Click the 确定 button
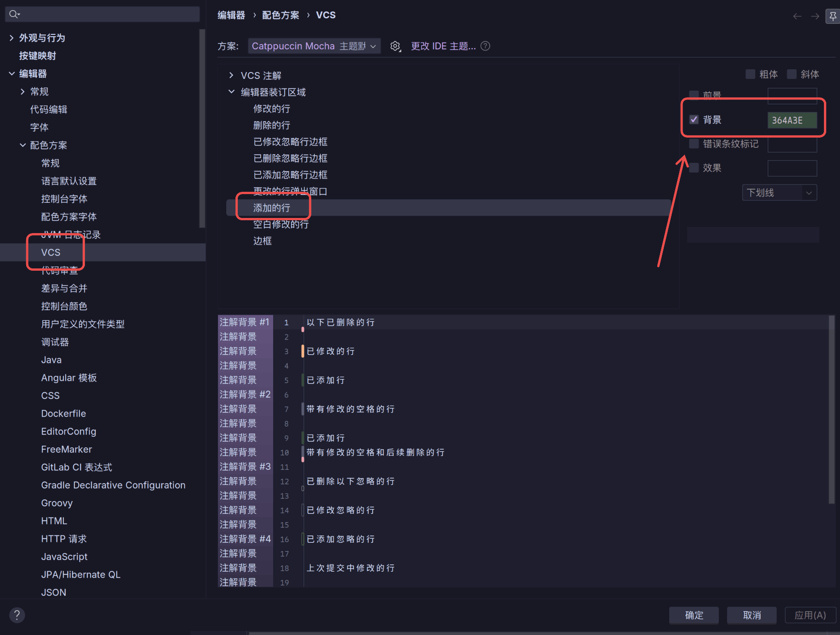This screenshot has height=635, width=840. pyautogui.click(x=694, y=615)
